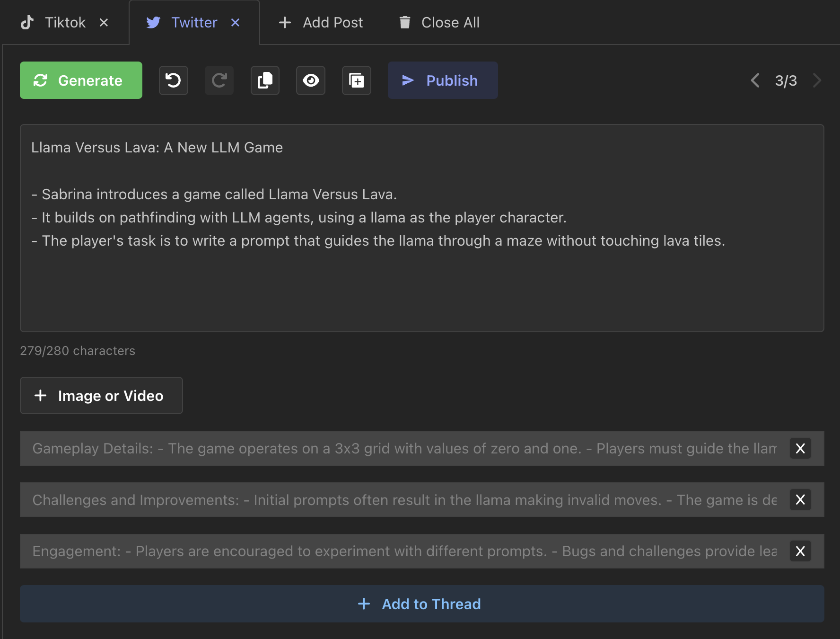Click the Twitter bird icon on its tab
This screenshot has width=840, height=639.
pyautogui.click(x=153, y=22)
